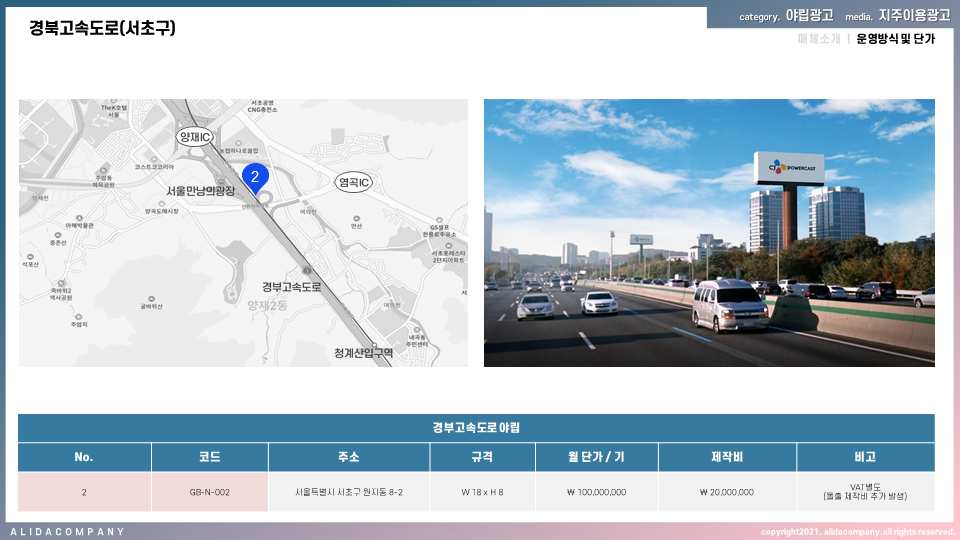This screenshot has height=540, width=960.
Task: Click the blue number 2 map pin
Action: pos(255,178)
